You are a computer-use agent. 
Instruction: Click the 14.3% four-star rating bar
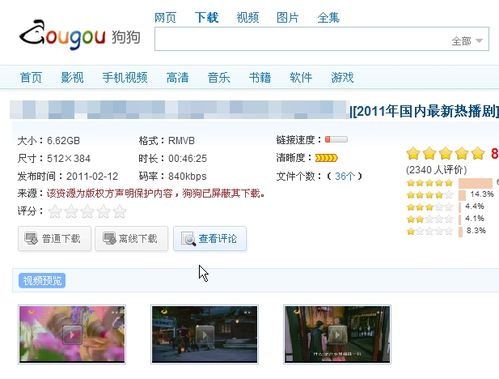click(462, 195)
